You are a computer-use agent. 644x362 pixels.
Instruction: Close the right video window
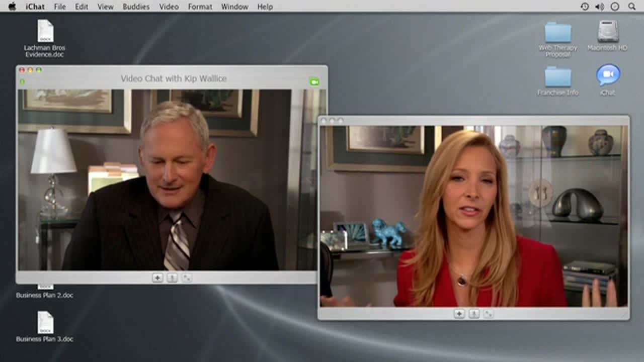324,121
